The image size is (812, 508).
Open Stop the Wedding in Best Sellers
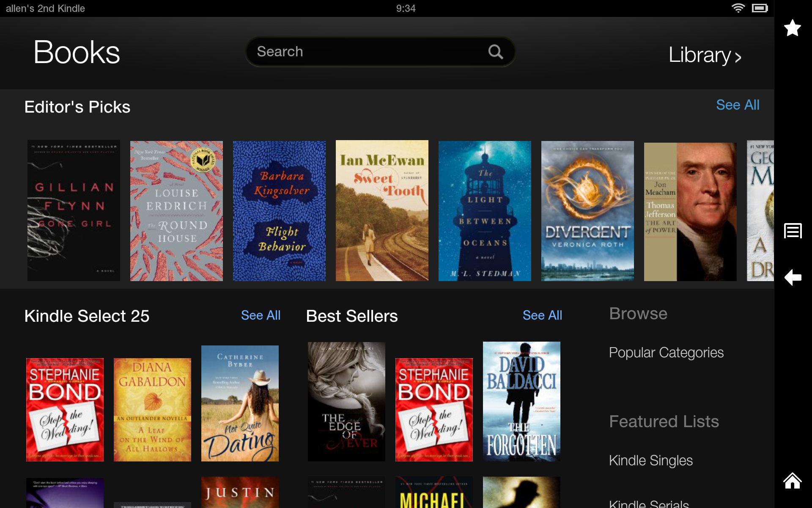coord(434,410)
